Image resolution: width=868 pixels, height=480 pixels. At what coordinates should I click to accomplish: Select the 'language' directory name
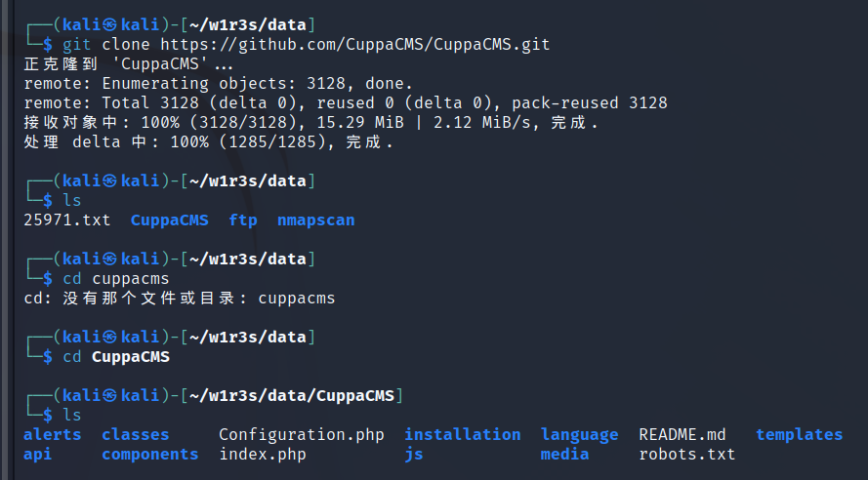[580, 435]
